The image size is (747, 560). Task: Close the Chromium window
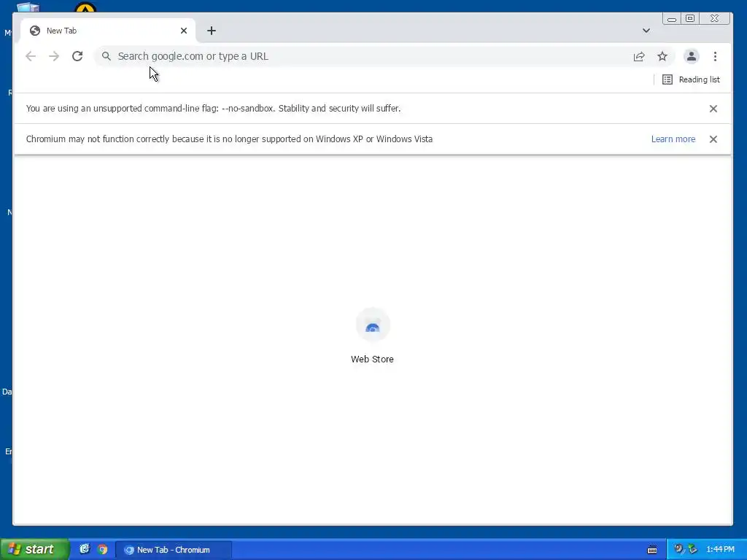714,18
